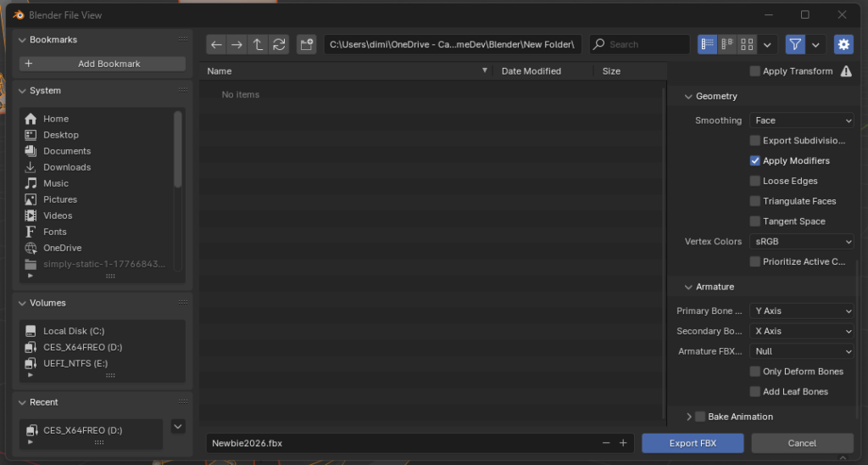Select Documents in the System list
This screenshot has width=868, height=465.
(x=67, y=151)
